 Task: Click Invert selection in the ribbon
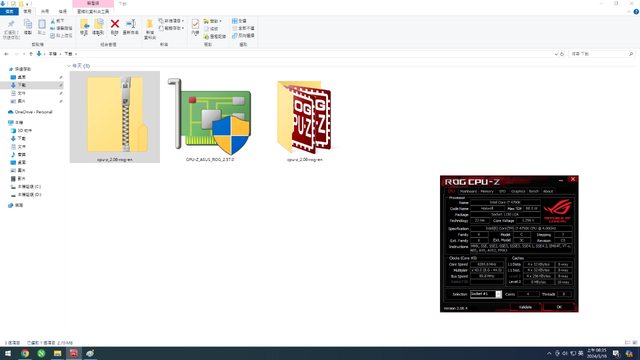pos(243,36)
